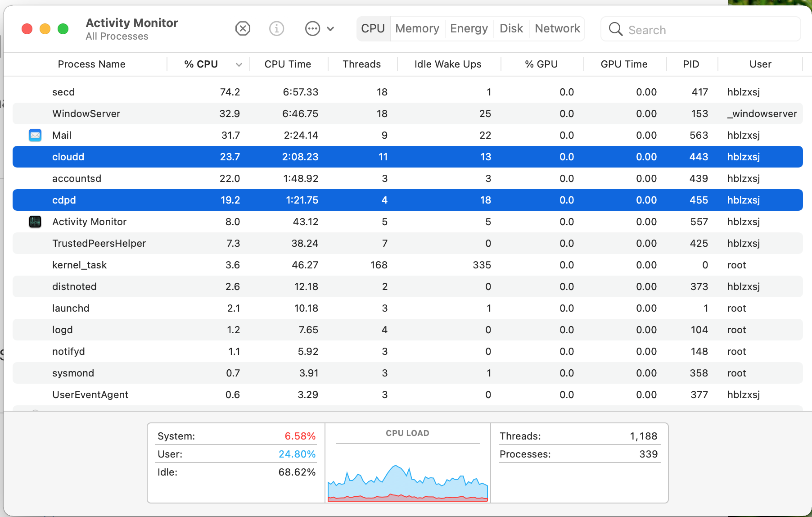Click the green zoom window button
Viewport: 812px width, 517px height.
pos(63,29)
